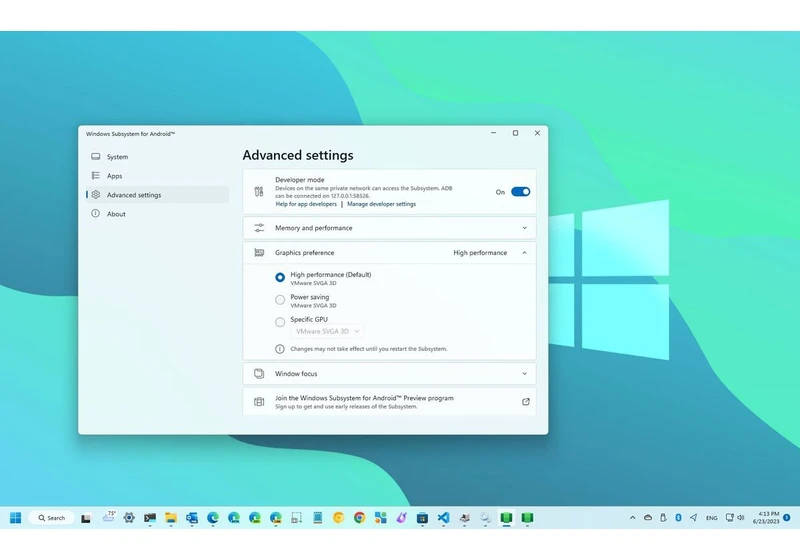Open Windows Terminal from the taskbar

click(x=150, y=518)
